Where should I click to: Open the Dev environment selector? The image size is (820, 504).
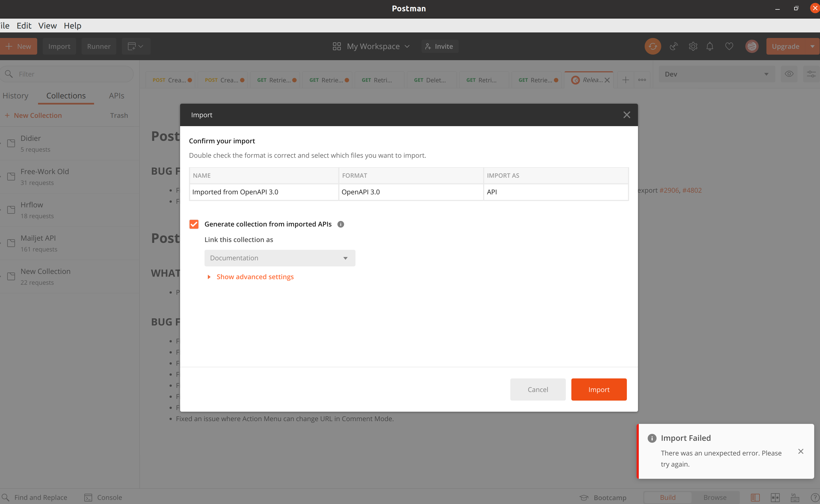716,74
